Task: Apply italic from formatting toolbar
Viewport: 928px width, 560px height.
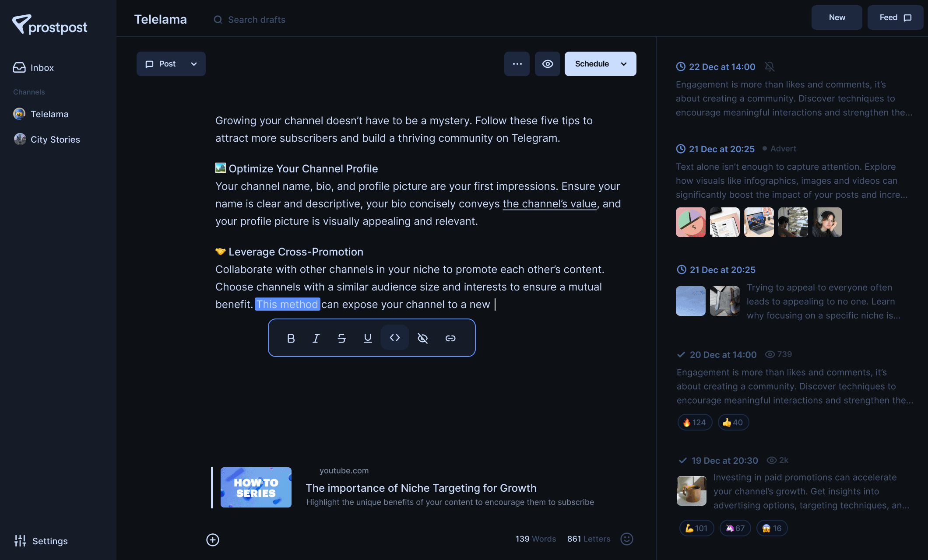Action: pos(316,338)
